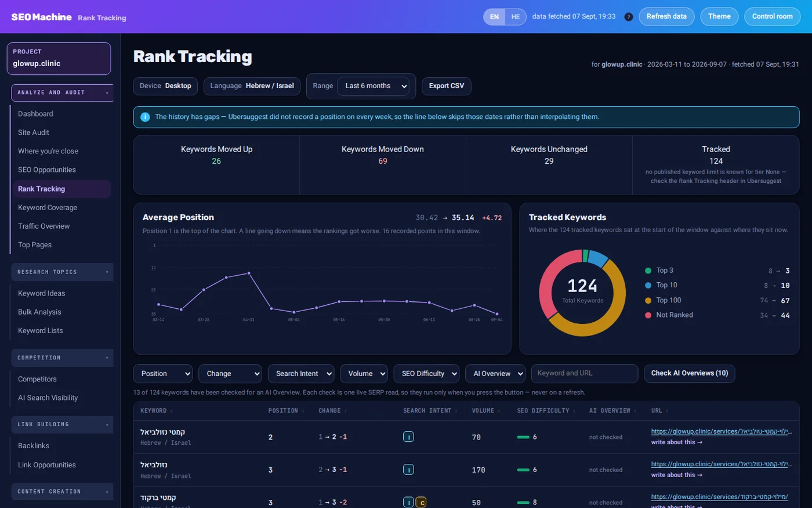Collapse the Analyze and Audit section
The width and height of the screenshot is (812, 508).
62,93
